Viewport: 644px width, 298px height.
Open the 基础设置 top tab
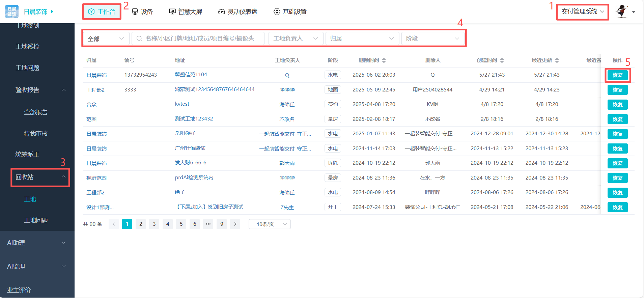pos(290,12)
